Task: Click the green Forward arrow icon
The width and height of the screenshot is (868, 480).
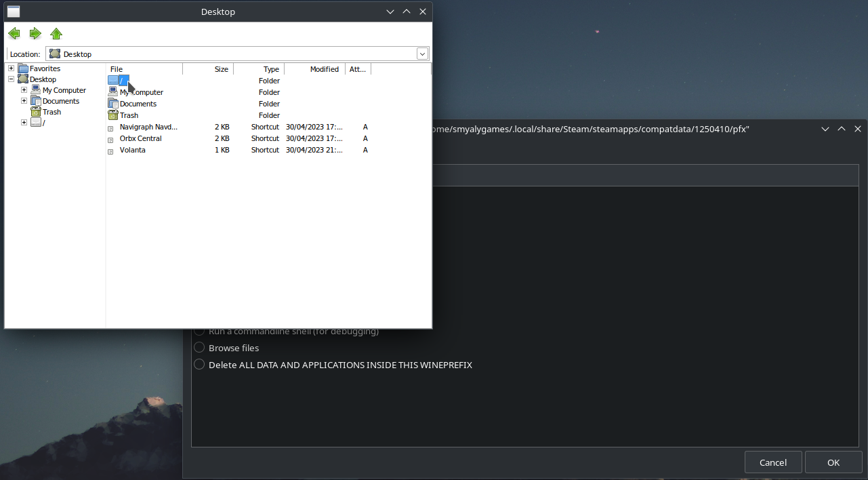Action: [x=35, y=33]
